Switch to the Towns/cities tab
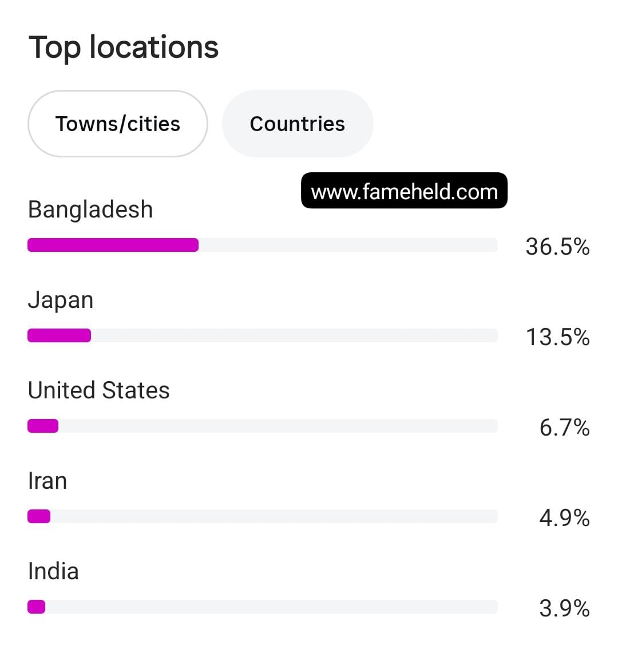Viewport: 618px width, 672px height. tap(118, 124)
